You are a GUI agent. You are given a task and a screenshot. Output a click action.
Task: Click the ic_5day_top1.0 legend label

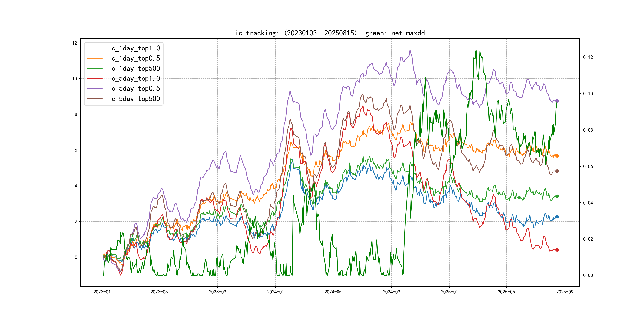(x=134, y=79)
